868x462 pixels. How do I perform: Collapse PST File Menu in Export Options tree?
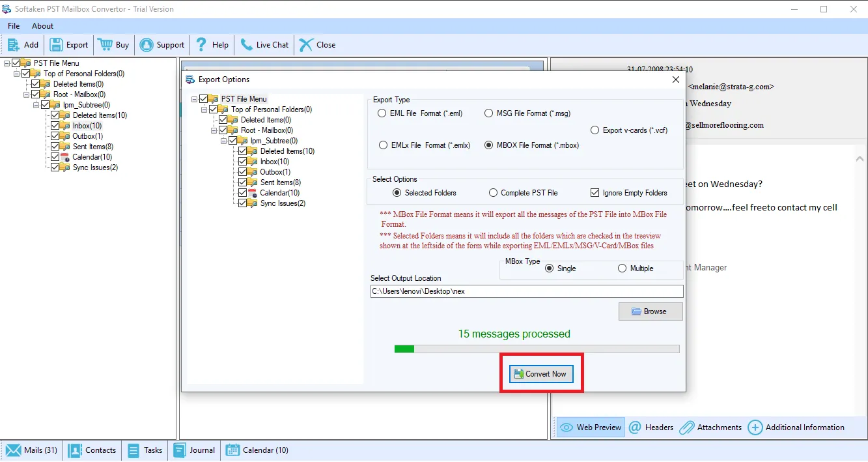pos(195,99)
